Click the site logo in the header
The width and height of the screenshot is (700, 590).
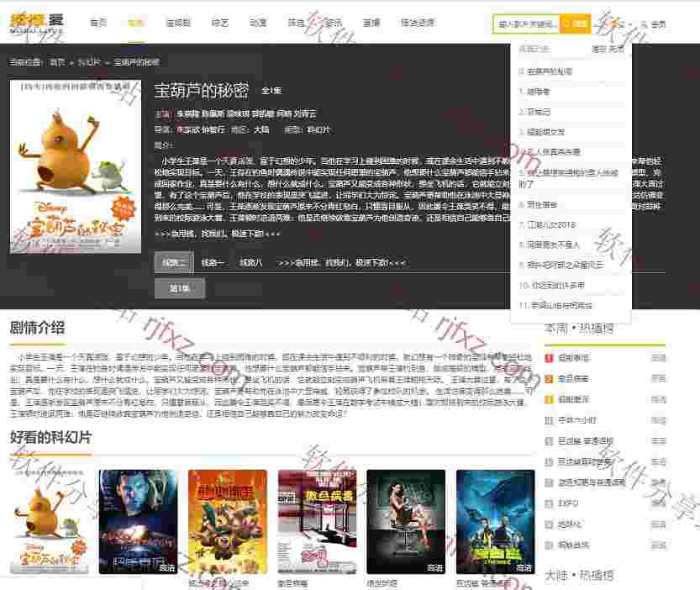coord(37,23)
